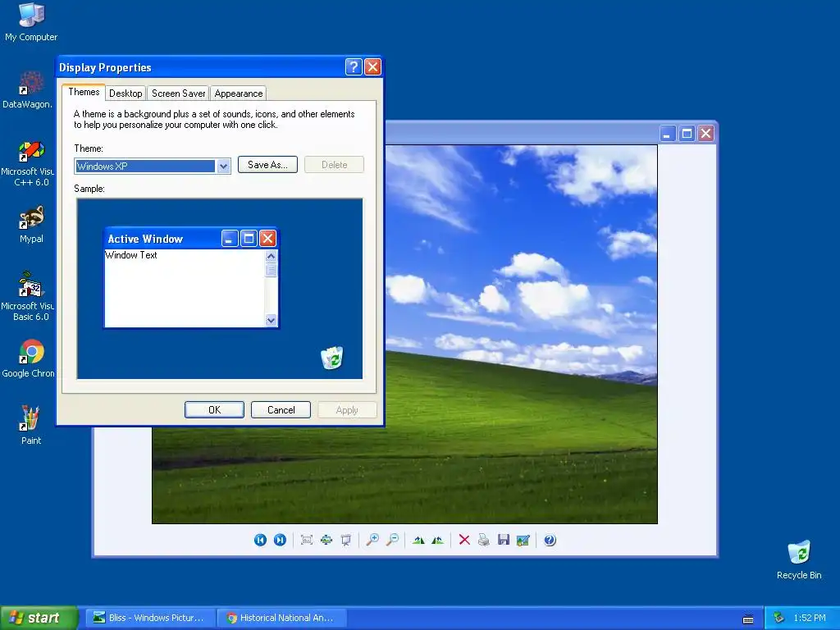Click Cancel in Display Properties
The height and width of the screenshot is (630, 840).
(281, 410)
